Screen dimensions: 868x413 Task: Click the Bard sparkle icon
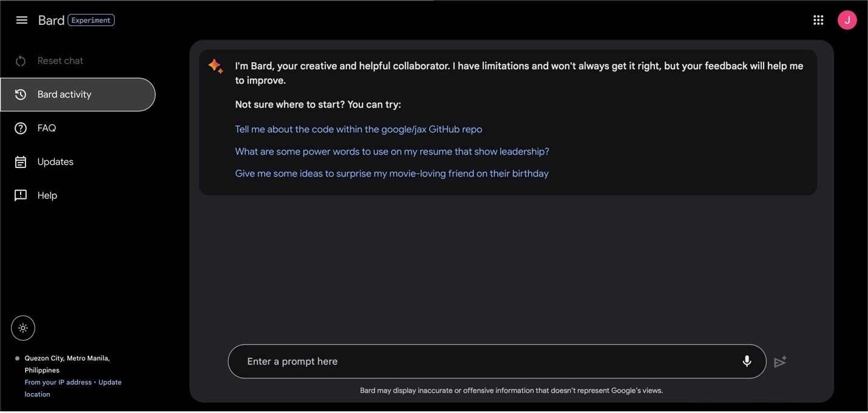tap(215, 65)
